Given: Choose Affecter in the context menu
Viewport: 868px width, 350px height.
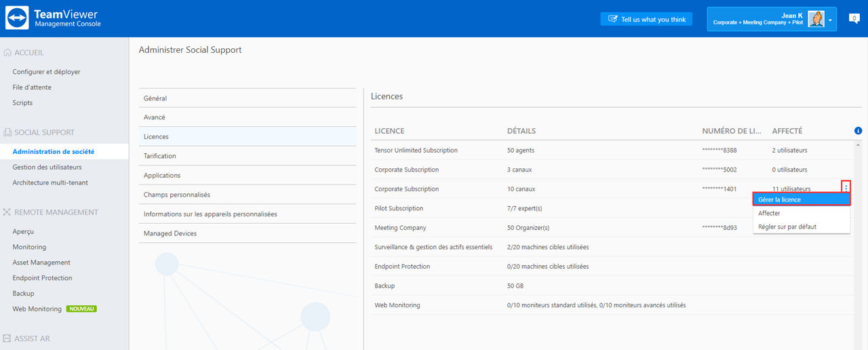Looking at the screenshot, I should pos(802,213).
